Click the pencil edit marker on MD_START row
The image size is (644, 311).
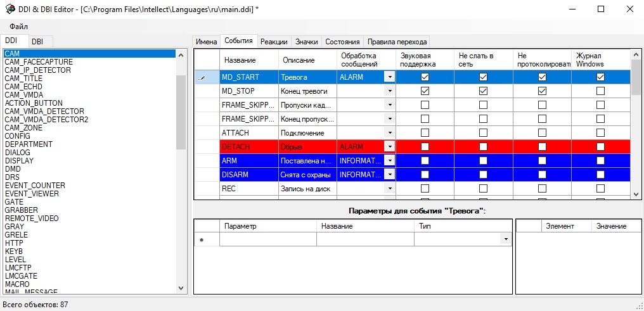tap(201, 77)
